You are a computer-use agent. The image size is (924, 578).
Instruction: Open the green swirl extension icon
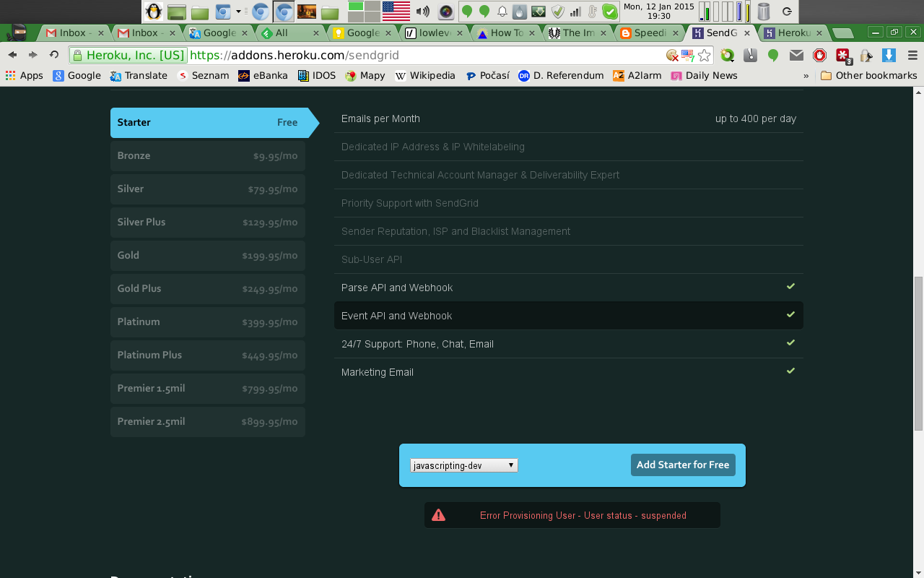pyautogui.click(x=728, y=55)
